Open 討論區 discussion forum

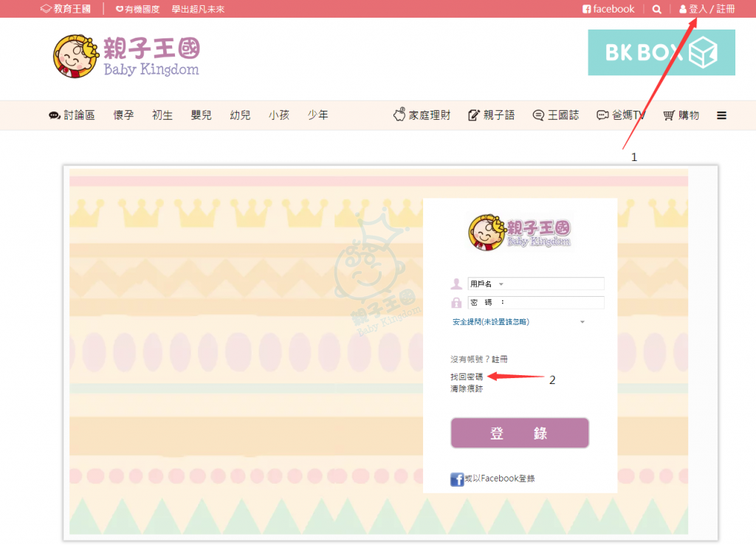[72, 115]
